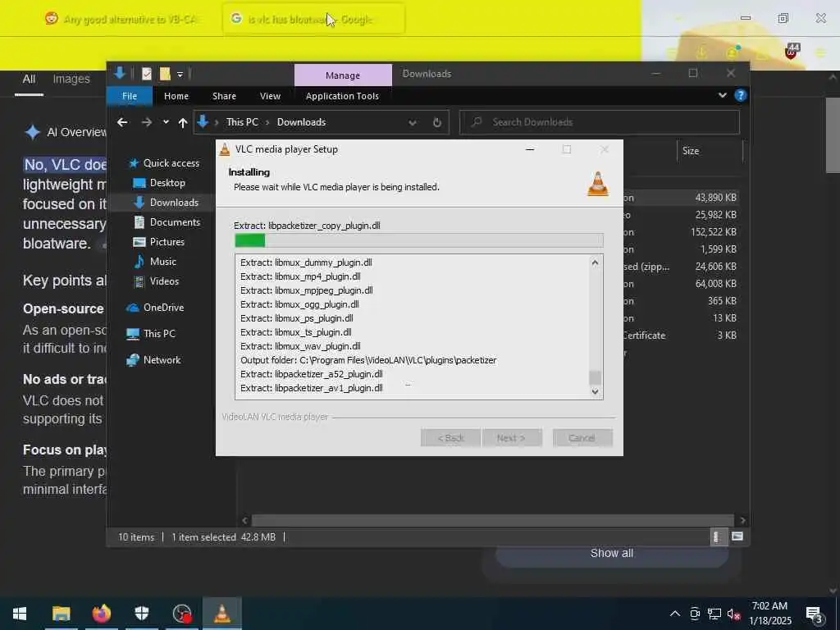Go up one folder level
Viewport: 840px width, 630px height.
(183, 123)
